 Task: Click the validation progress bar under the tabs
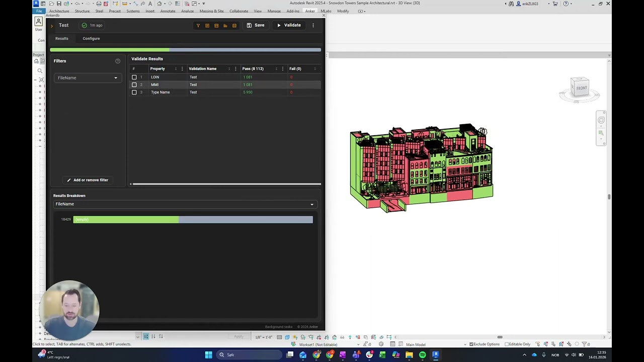185,50
